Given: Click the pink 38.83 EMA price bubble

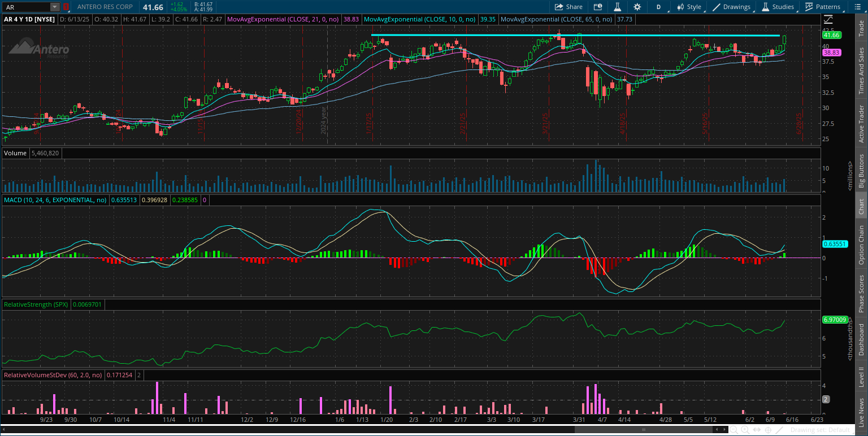Looking at the screenshot, I should click(x=832, y=52).
